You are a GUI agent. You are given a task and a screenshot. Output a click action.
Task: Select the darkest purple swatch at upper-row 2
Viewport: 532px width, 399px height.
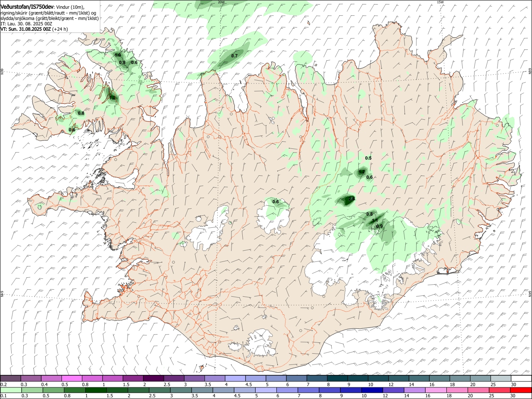point(153,378)
